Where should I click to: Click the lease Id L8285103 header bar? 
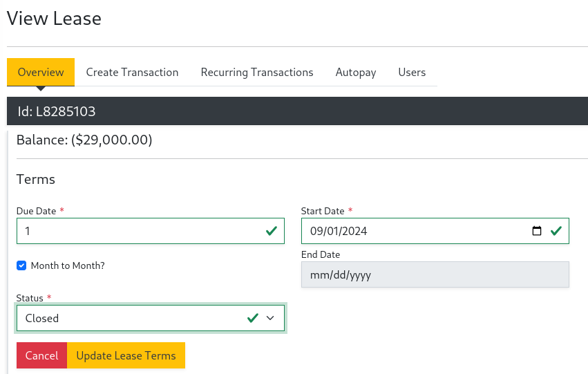(x=297, y=111)
